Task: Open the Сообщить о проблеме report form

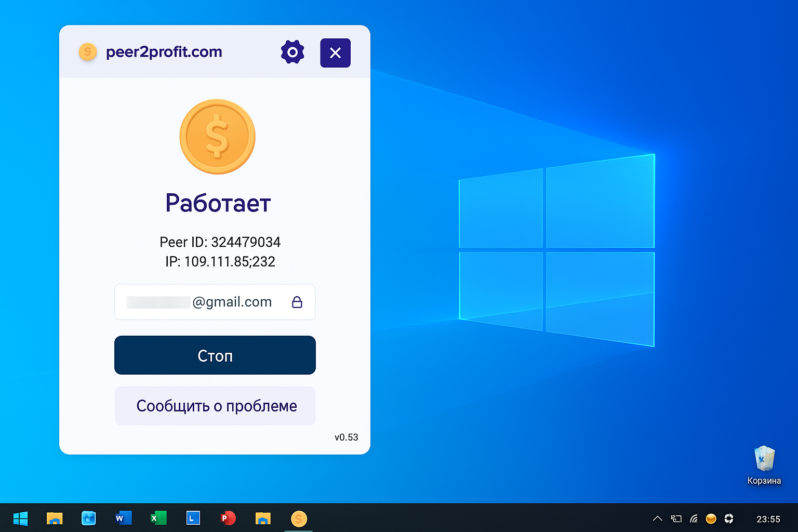Action: pyautogui.click(x=215, y=406)
